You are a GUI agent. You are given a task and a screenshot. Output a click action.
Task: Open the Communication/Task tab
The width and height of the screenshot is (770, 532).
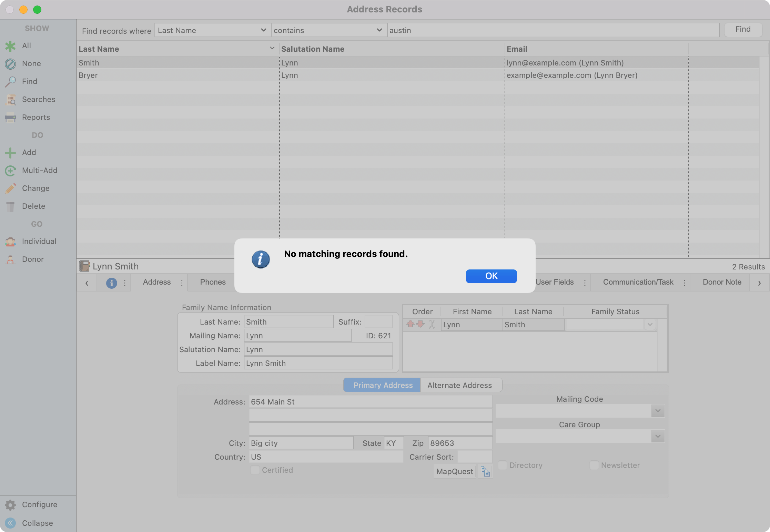[x=638, y=282]
